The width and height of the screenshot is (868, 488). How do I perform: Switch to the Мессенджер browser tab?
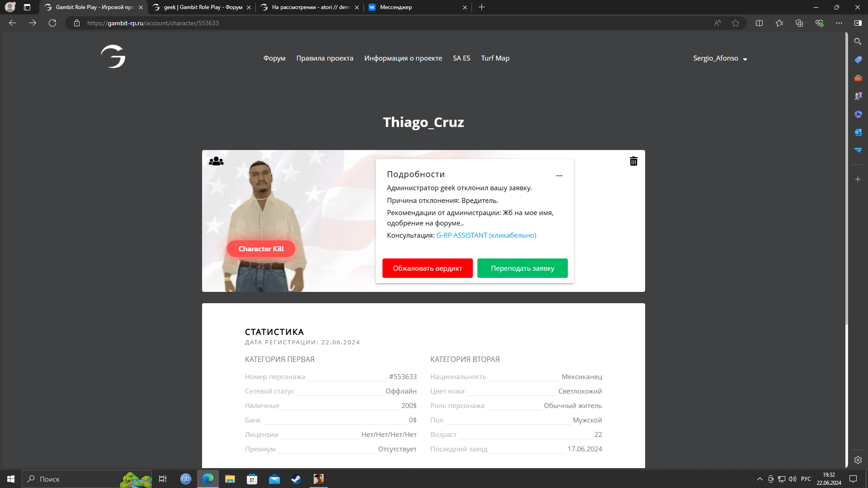[396, 7]
